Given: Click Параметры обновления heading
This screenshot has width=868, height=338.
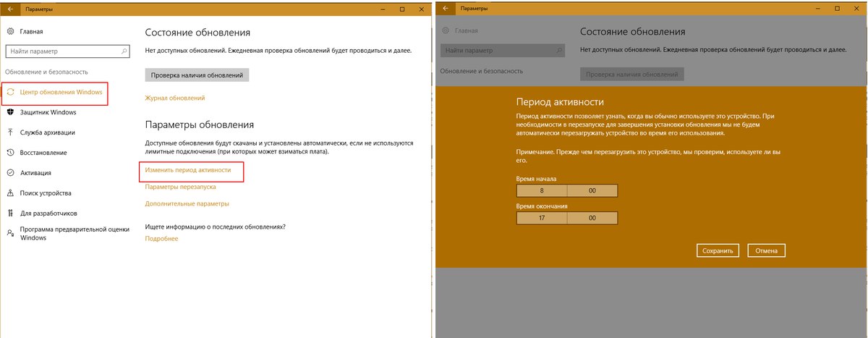Looking at the screenshot, I should 200,124.
